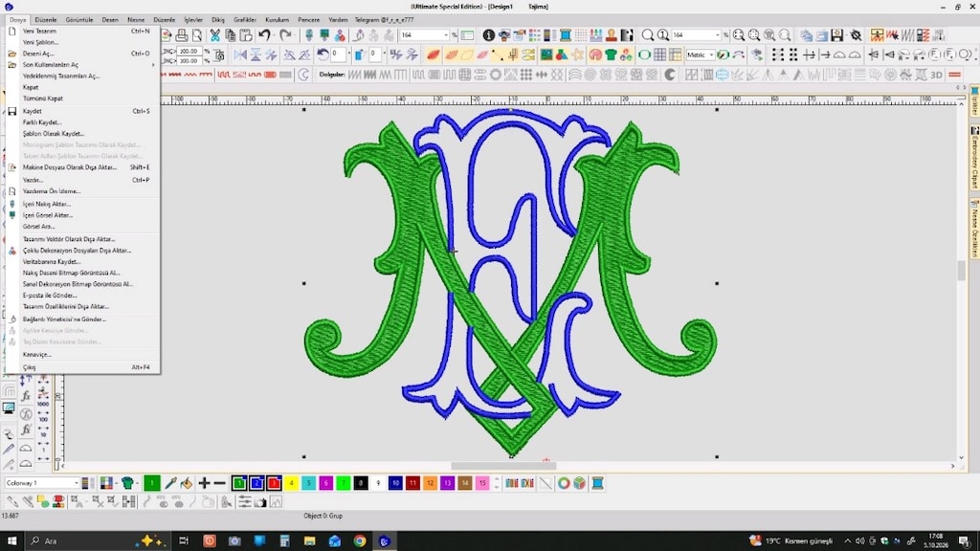The height and width of the screenshot is (551, 980).
Task: Select pink color swatch 15
Action: click(482, 483)
